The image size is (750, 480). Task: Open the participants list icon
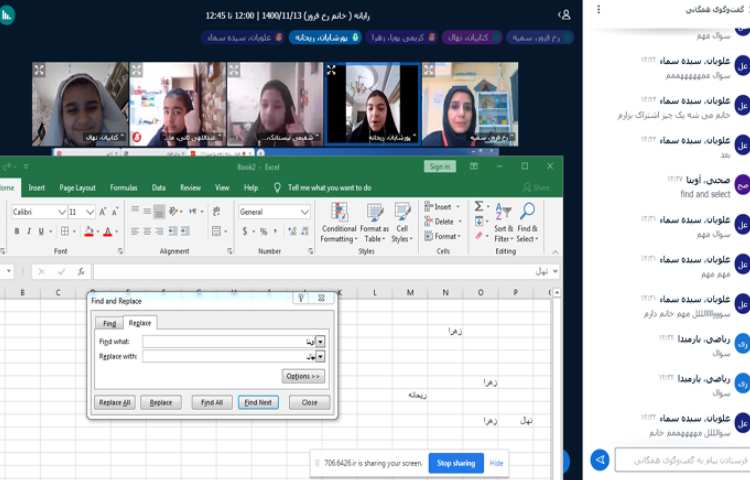(x=566, y=15)
